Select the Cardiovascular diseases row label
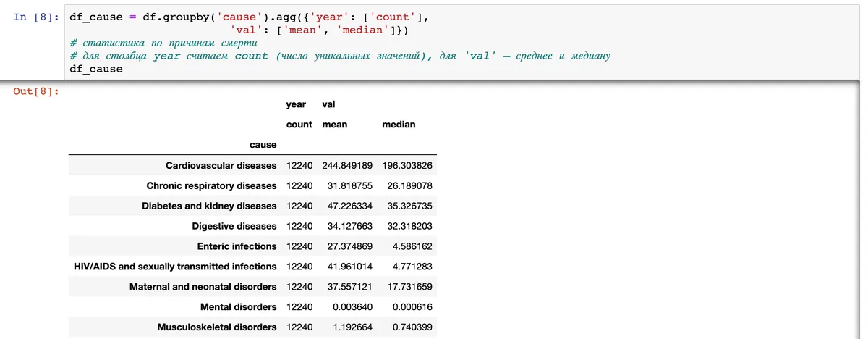This screenshot has width=868, height=339. coord(221,166)
